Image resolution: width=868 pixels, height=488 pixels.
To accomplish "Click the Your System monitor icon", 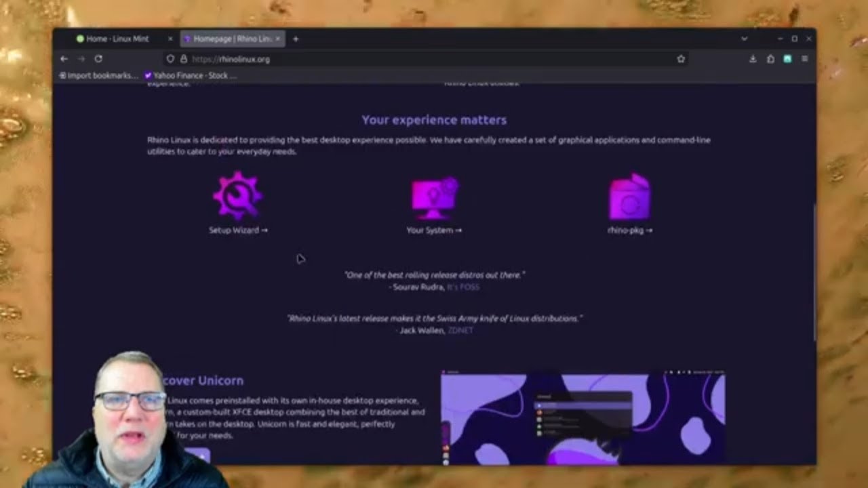I will click(x=435, y=198).
